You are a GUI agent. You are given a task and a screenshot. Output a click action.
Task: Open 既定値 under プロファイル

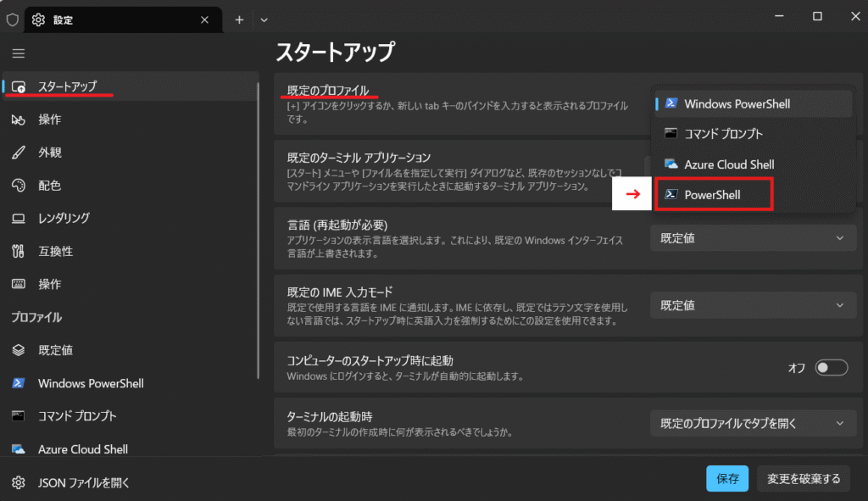point(130,350)
